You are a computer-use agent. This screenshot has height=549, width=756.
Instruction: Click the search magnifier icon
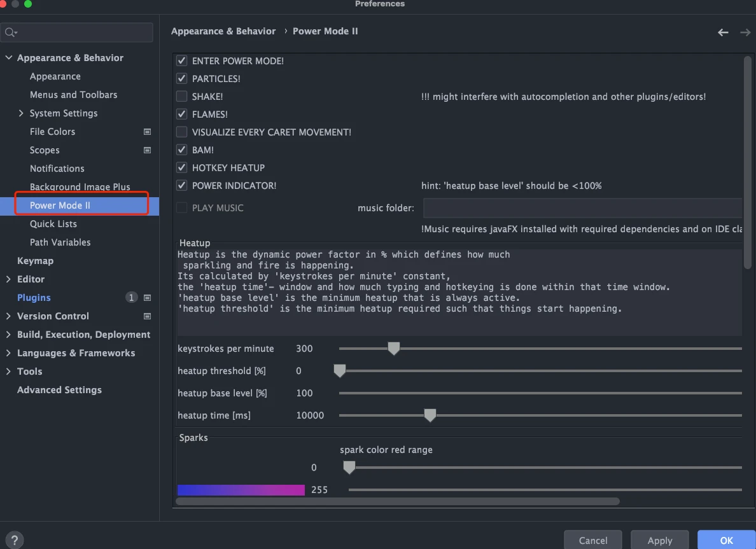[10, 33]
